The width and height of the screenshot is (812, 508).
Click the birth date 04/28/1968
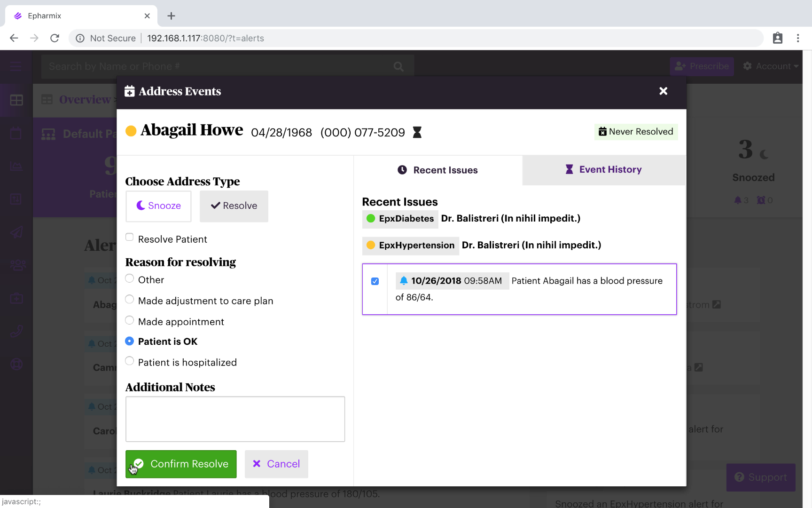click(281, 133)
